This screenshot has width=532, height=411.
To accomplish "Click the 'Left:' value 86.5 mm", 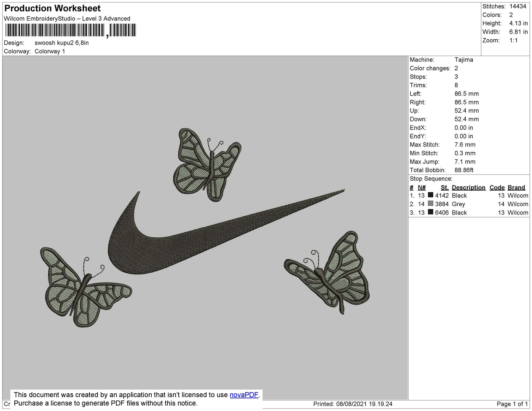I will click(466, 93).
